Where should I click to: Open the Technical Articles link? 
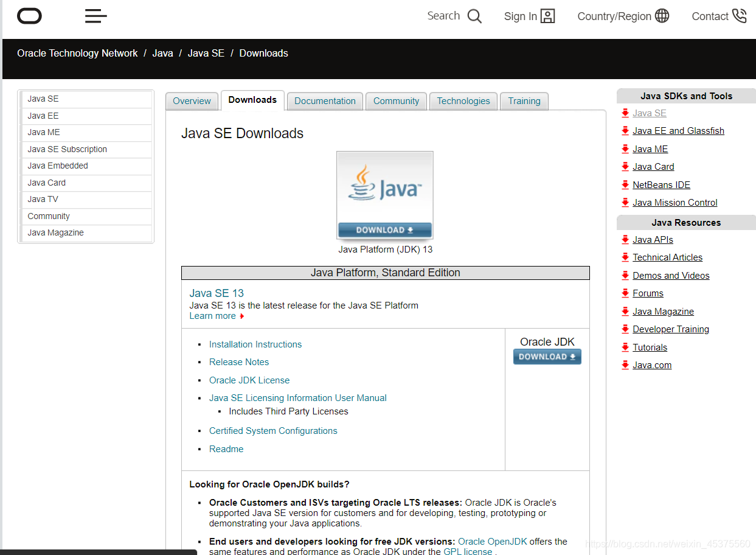click(x=667, y=257)
